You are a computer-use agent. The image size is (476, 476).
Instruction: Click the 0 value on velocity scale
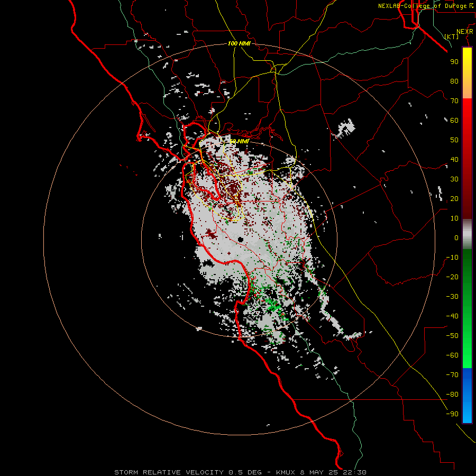tap(456, 237)
